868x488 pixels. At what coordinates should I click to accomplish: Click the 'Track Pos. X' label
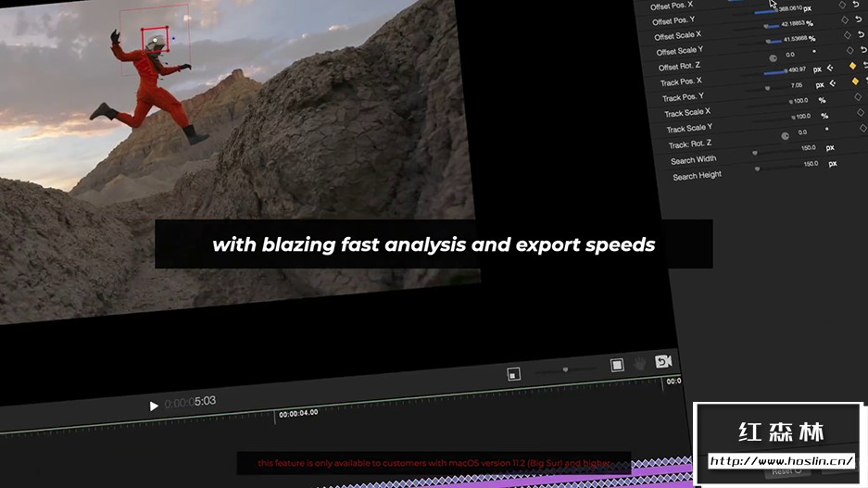681,81
